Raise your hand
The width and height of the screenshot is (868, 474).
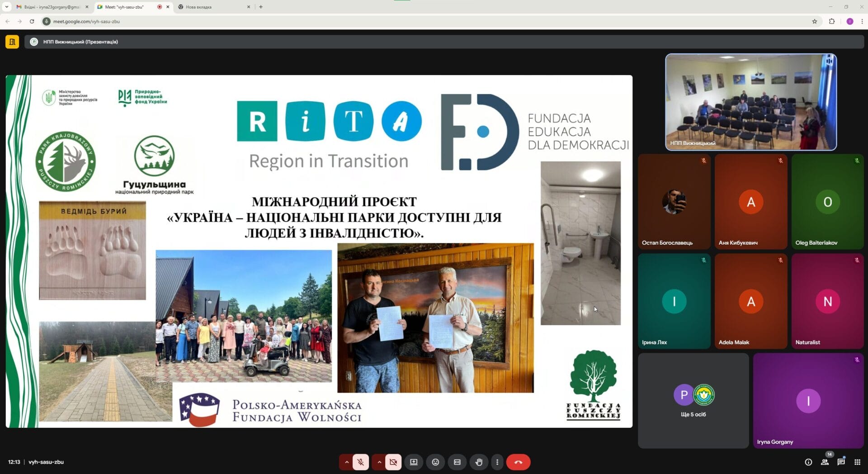pyautogui.click(x=479, y=462)
